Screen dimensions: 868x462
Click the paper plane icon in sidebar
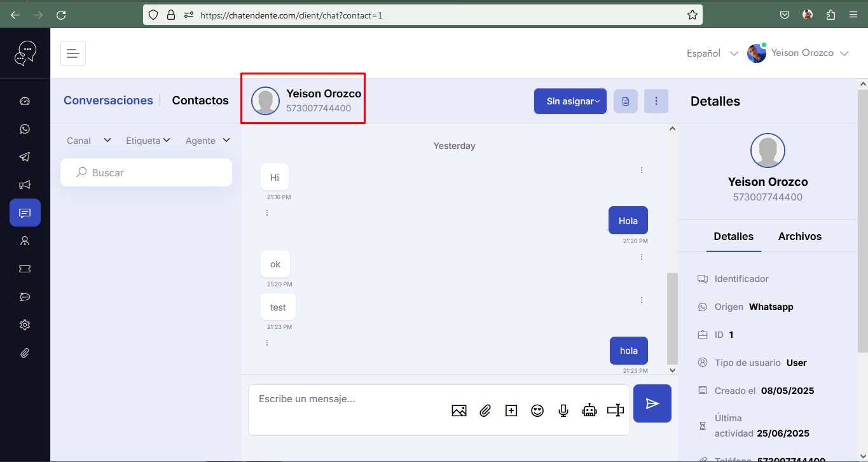click(25, 157)
